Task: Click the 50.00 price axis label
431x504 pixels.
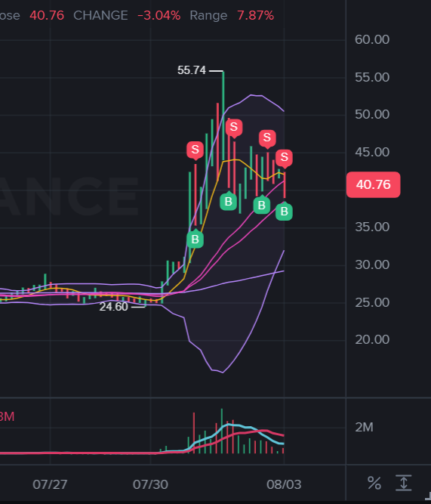Action: (x=372, y=114)
